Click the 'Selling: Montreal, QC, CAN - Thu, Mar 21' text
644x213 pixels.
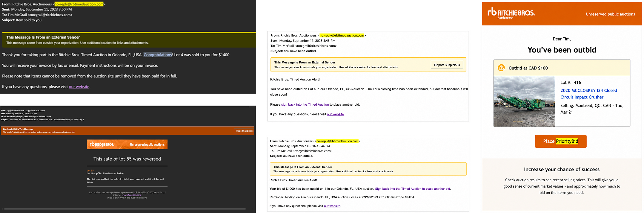click(x=592, y=109)
